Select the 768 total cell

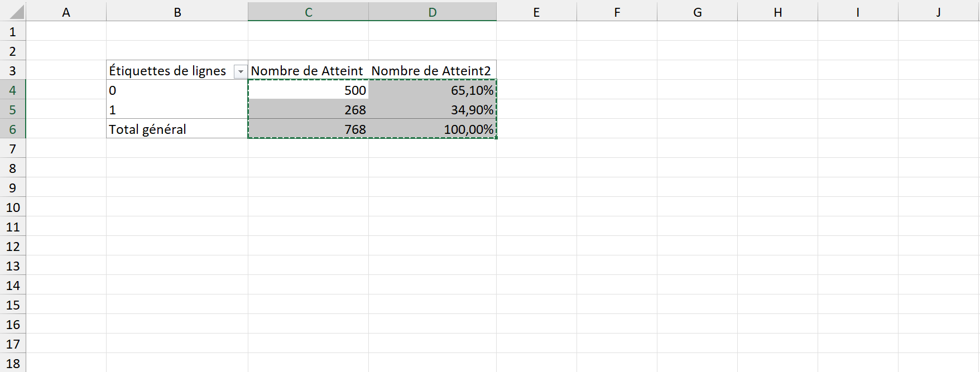tap(308, 129)
